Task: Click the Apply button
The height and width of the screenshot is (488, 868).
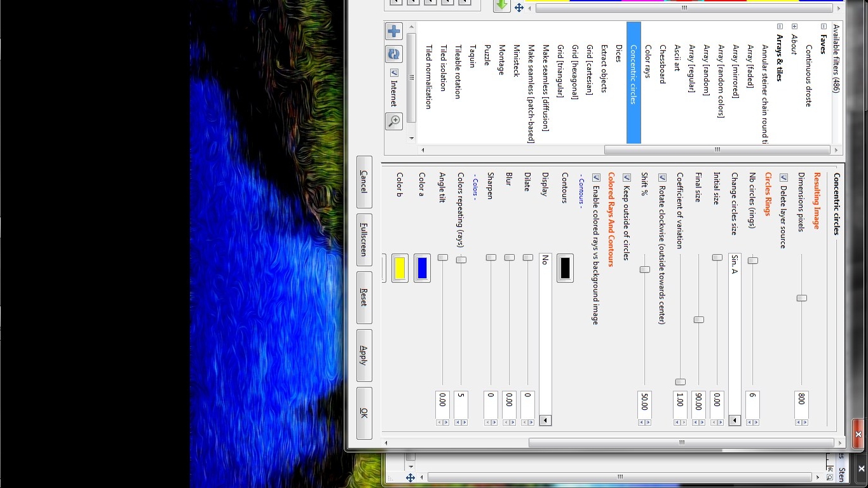Action: coord(364,355)
